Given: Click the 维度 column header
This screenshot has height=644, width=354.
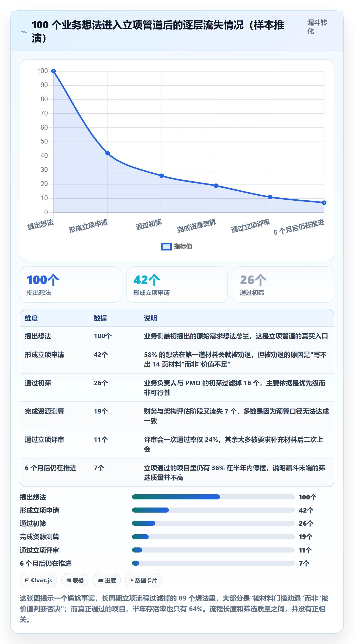Looking at the screenshot, I should (31, 318).
